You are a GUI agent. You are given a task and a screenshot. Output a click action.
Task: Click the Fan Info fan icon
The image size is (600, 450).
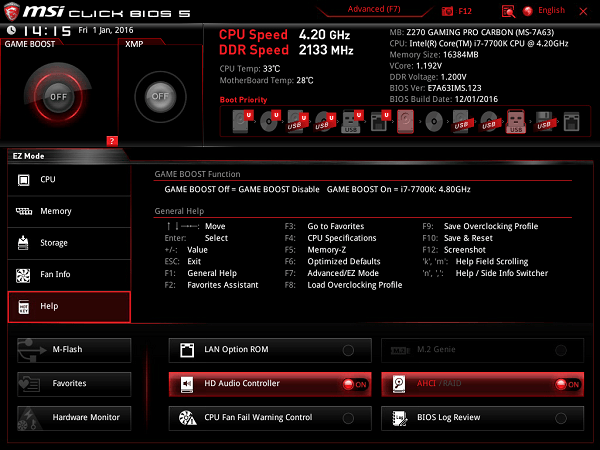(x=23, y=275)
